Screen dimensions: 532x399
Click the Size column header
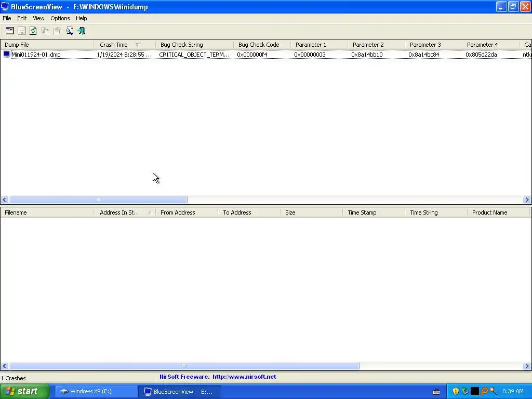tap(312, 212)
